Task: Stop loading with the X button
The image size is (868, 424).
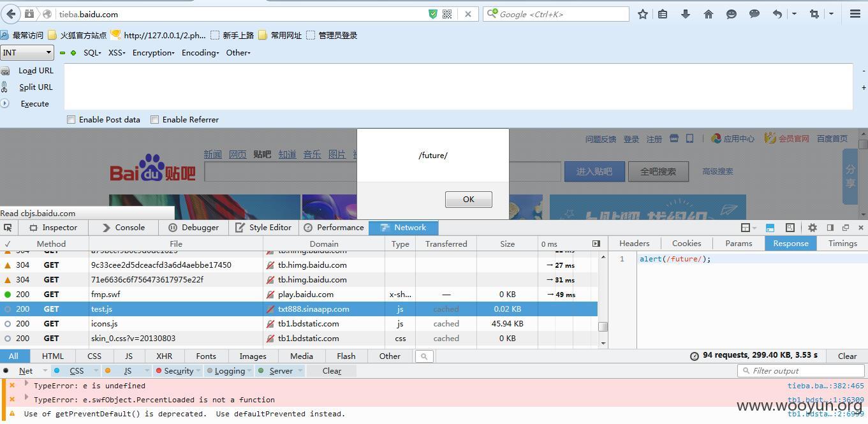Action: click(468, 14)
